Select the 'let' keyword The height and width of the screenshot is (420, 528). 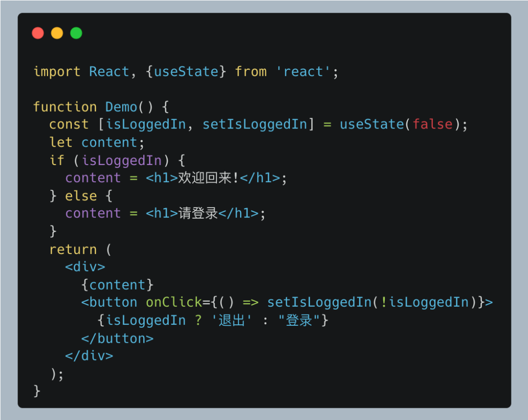tap(61, 142)
